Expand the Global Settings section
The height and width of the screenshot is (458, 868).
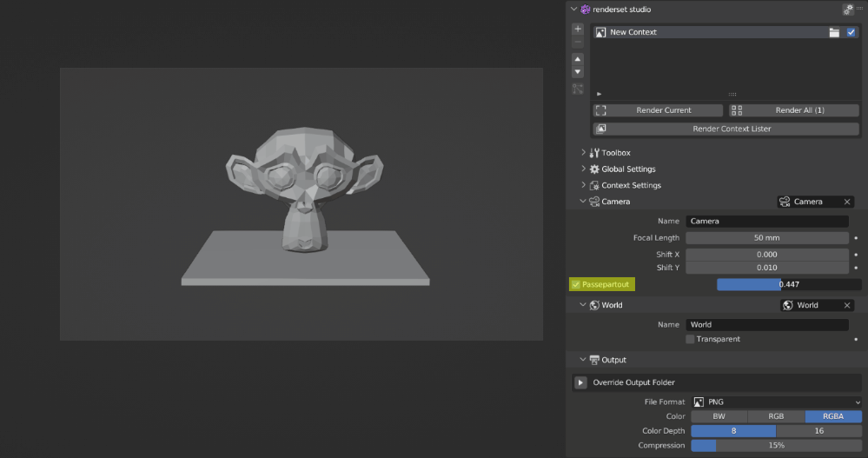pyautogui.click(x=584, y=169)
